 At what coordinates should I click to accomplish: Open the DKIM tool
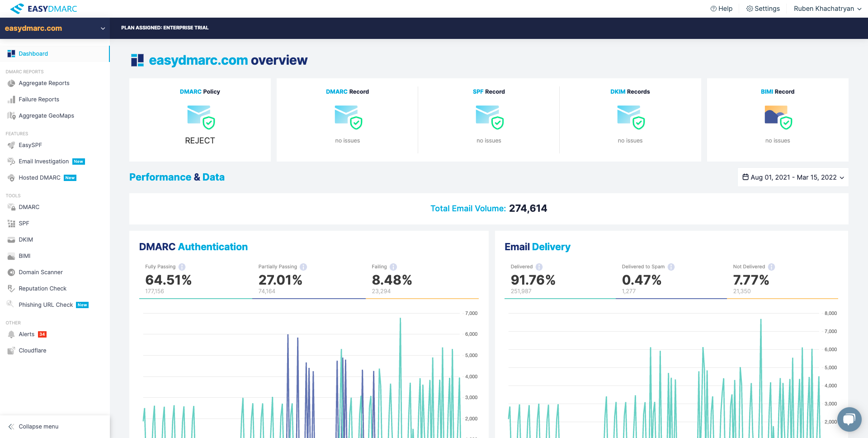26,240
